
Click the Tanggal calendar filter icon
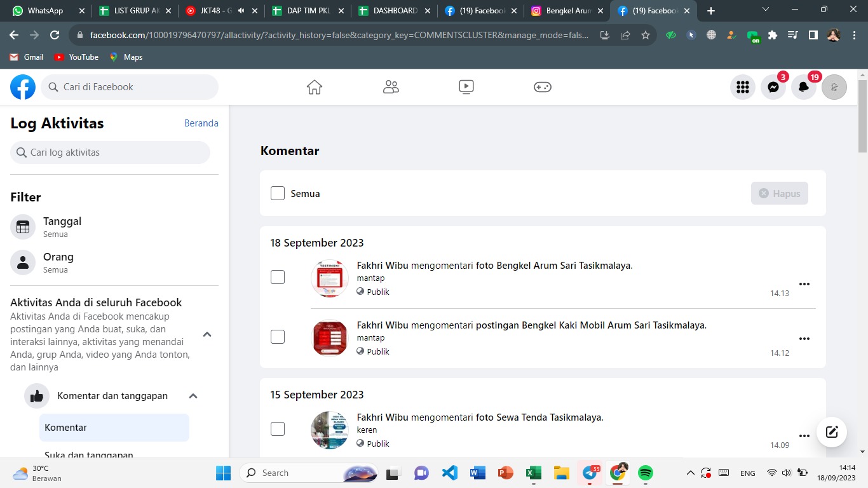23,227
